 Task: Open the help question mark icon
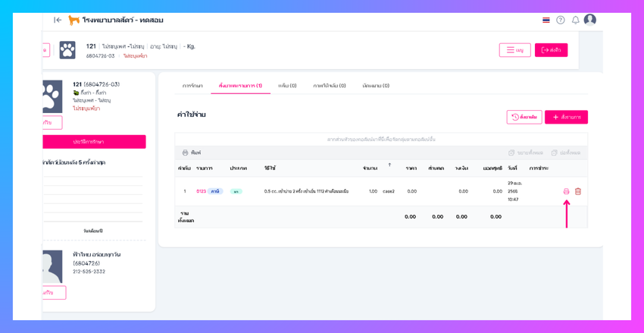560,20
